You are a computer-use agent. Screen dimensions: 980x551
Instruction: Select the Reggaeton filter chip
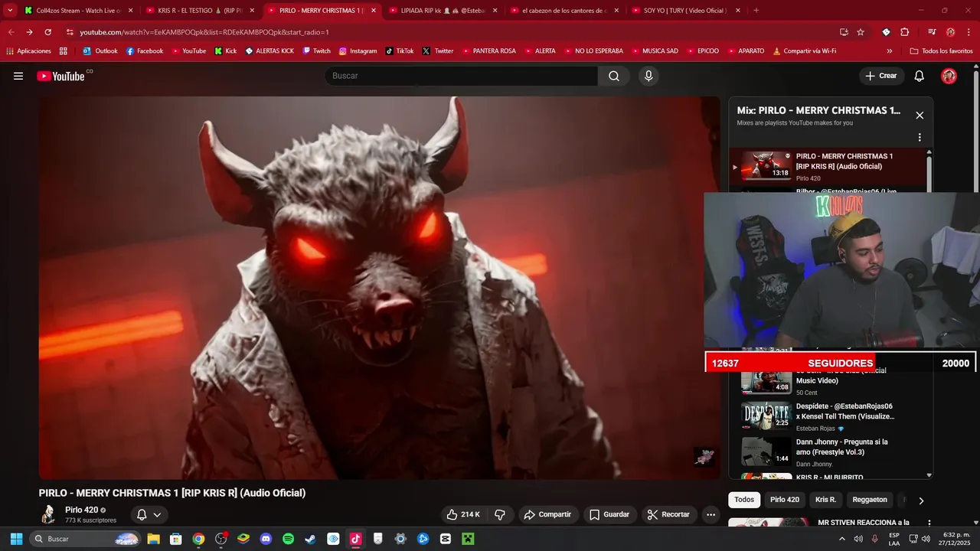[870, 500]
